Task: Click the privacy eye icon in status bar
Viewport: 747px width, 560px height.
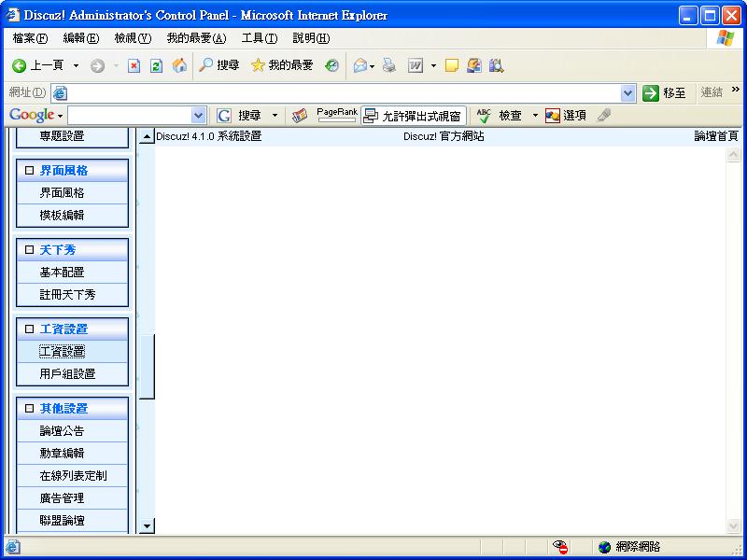Action: click(x=560, y=547)
